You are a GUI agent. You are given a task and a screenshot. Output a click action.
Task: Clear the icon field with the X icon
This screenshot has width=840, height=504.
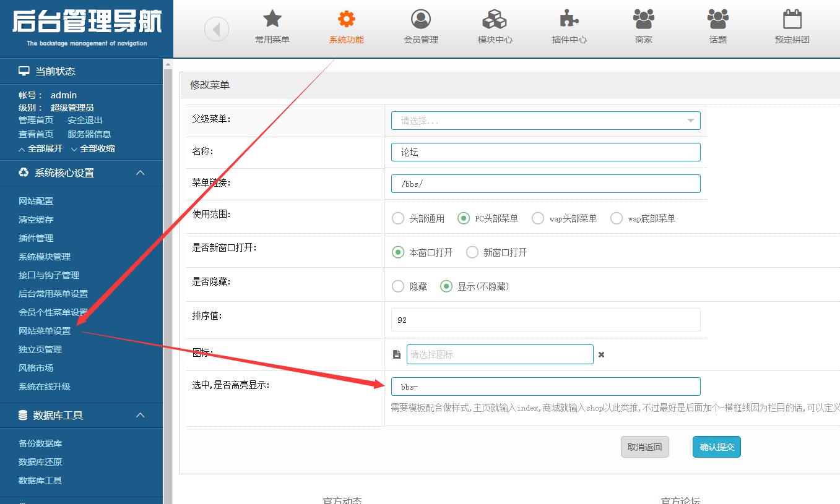click(x=601, y=355)
